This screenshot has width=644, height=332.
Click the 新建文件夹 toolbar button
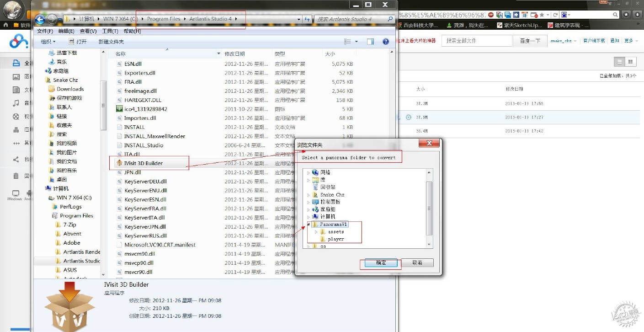click(111, 42)
